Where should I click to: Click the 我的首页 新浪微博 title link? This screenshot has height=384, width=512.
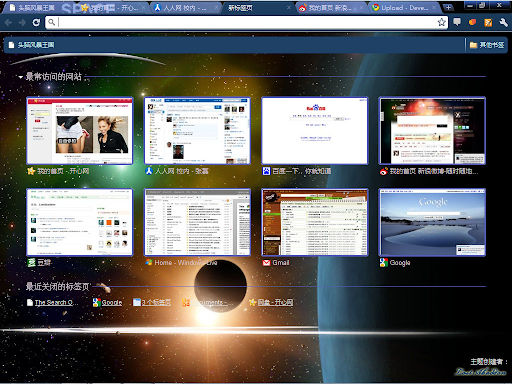(x=434, y=171)
